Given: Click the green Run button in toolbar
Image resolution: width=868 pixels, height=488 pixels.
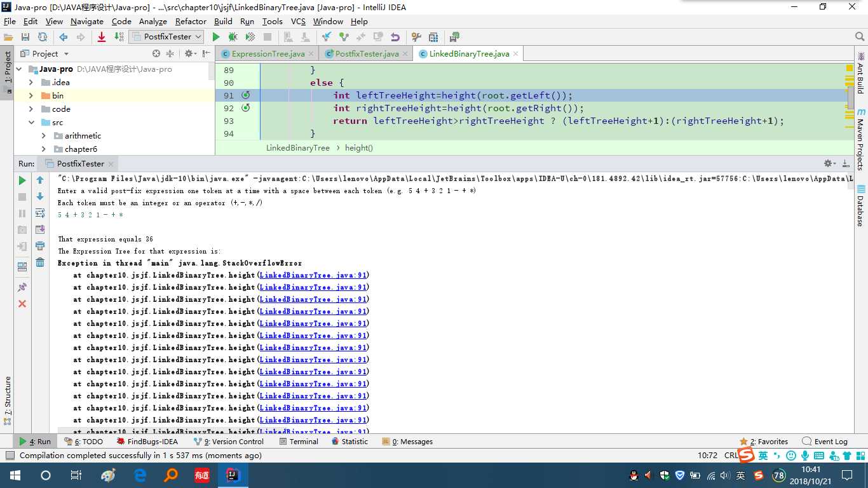Looking at the screenshot, I should [x=216, y=37].
